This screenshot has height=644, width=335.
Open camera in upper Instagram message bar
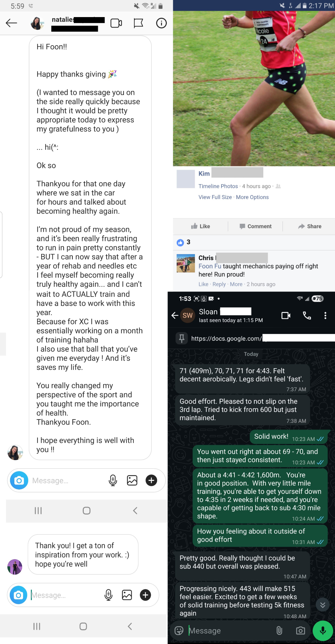tap(19, 480)
